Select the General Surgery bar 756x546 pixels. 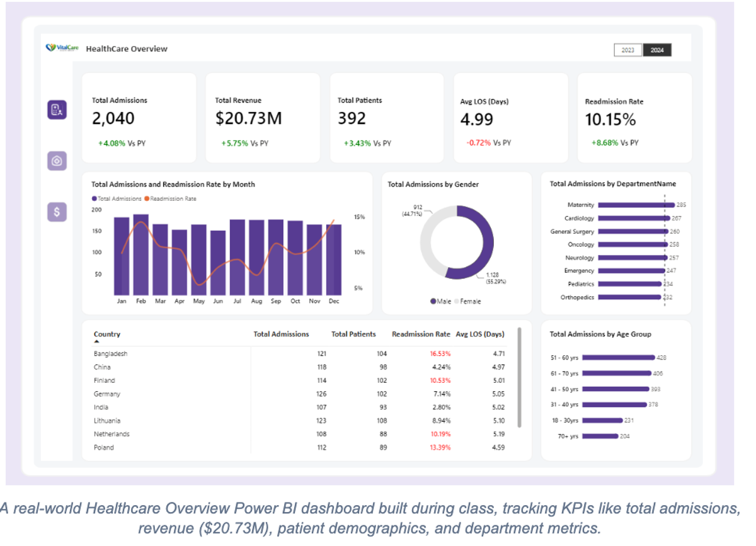(633, 231)
